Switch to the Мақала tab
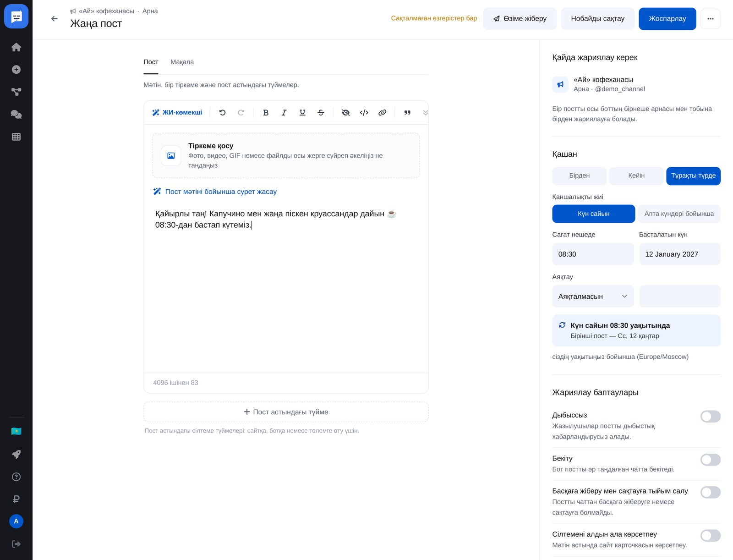This screenshot has width=733, height=560. pos(182,62)
